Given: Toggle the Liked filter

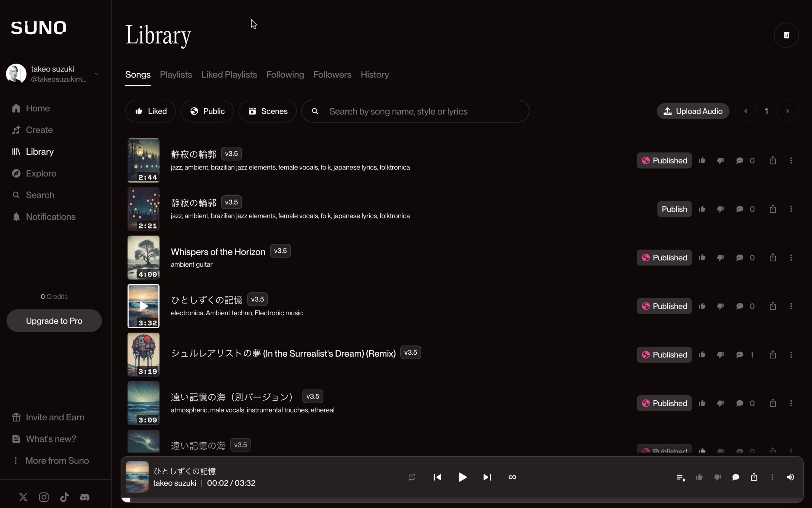Looking at the screenshot, I should 151,111.
